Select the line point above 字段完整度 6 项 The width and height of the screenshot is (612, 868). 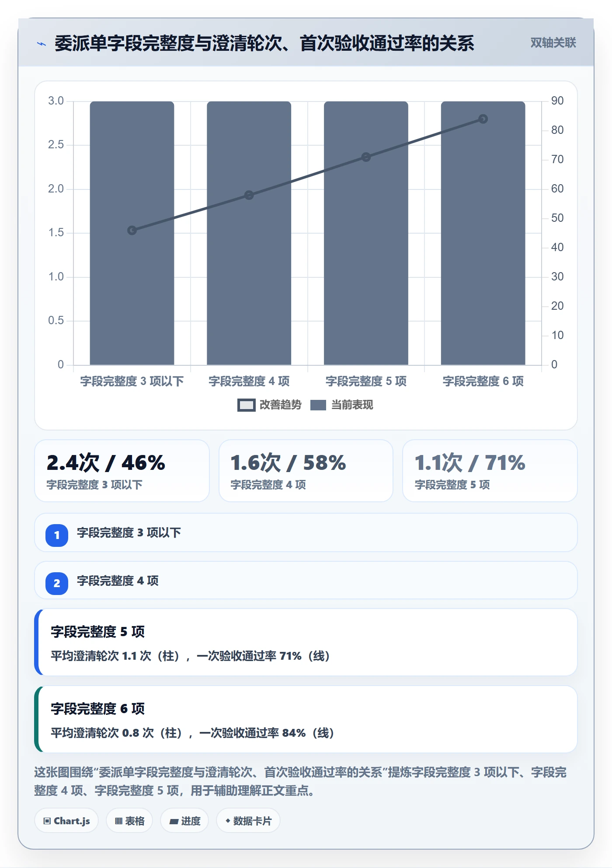(483, 119)
